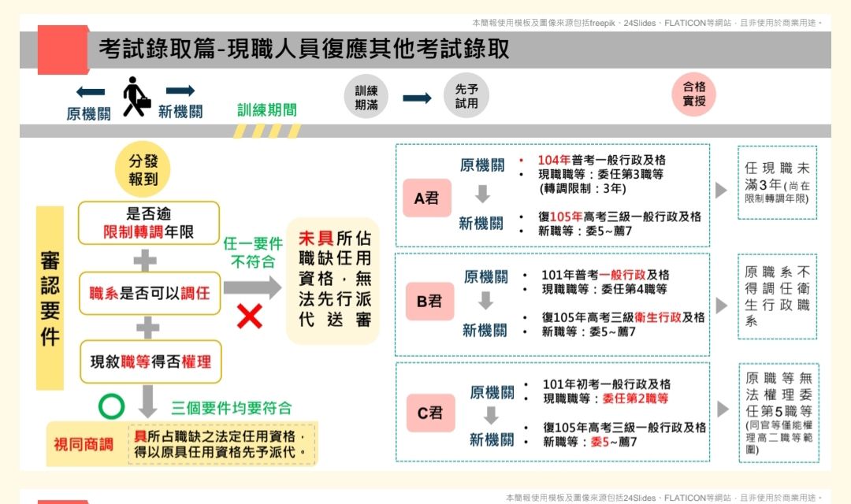Click the green circle icon
Viewport: 851px width, 504px height.
pos(111,406)
